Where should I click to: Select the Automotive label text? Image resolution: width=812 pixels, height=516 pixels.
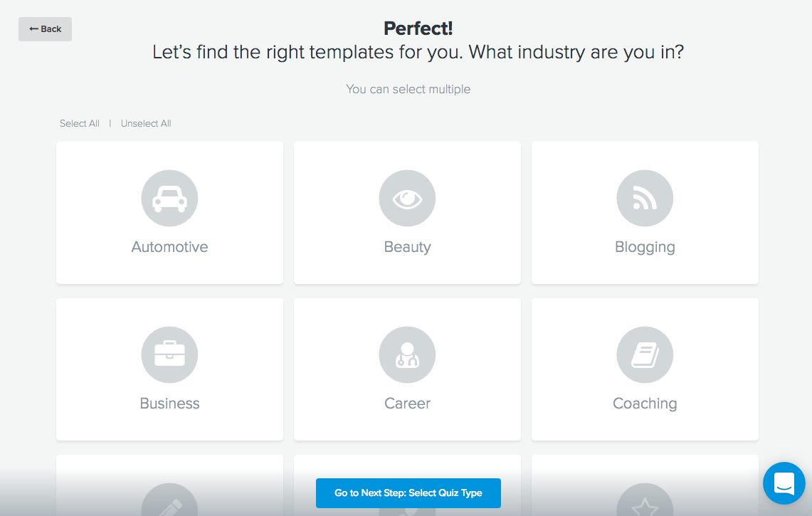[x=169, y=246]
